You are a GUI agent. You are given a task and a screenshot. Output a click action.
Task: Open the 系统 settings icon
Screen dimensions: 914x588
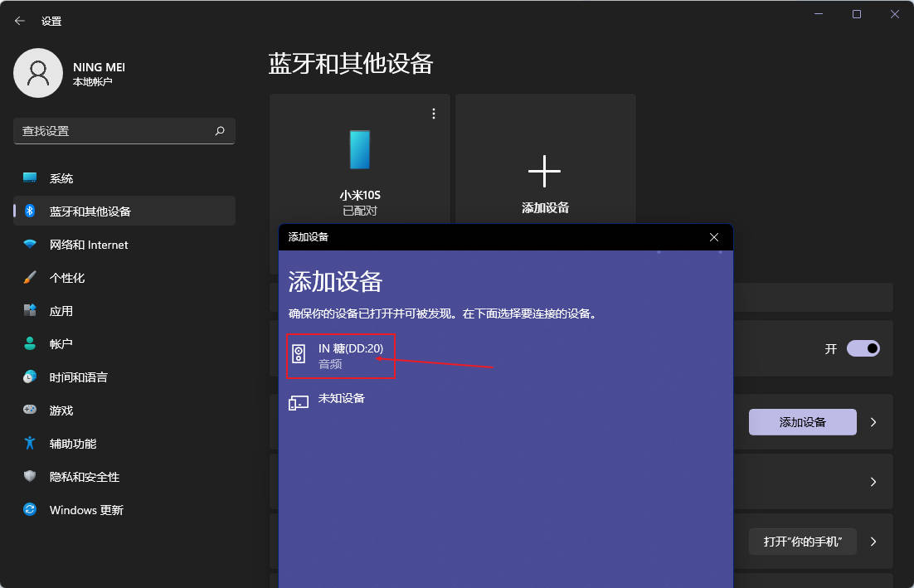pyautogui.click(x=28, y=177)
